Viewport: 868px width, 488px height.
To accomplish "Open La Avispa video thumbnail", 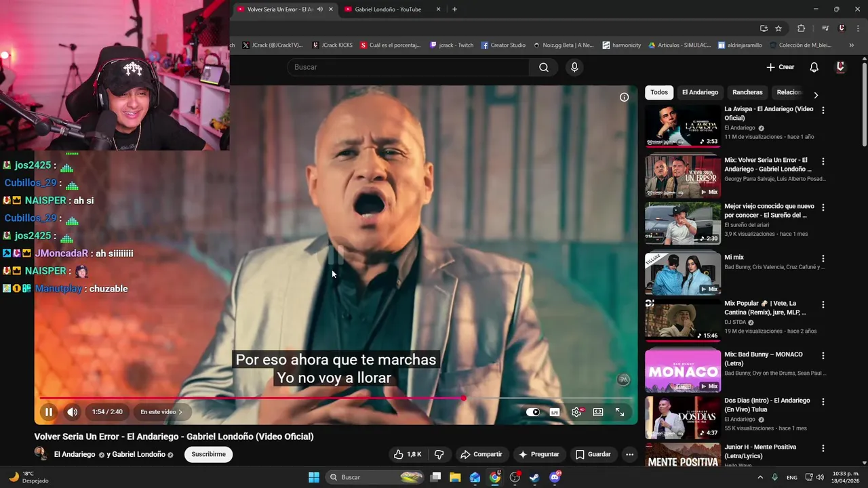I will coord(683,126).
